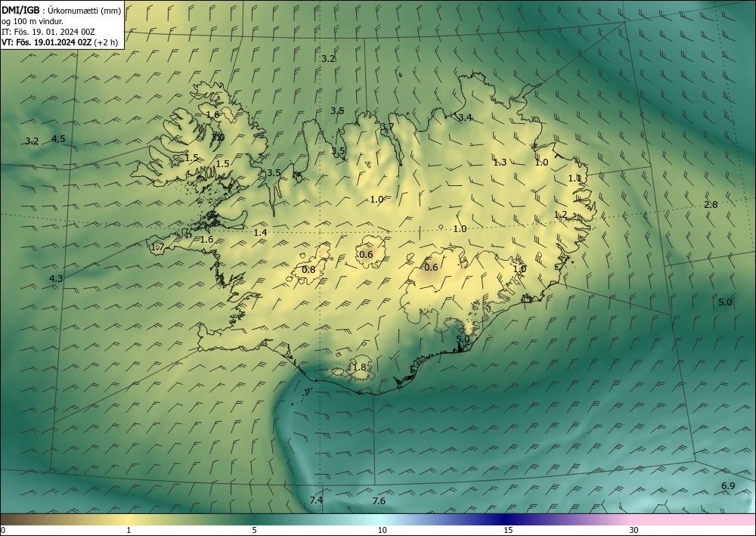The image size is (756, 536).
Task: Select the 'VT: Fös. 19.01.2024 02Z (+2 h)' line
Action: pyautogui.click(x=59, y=42)
